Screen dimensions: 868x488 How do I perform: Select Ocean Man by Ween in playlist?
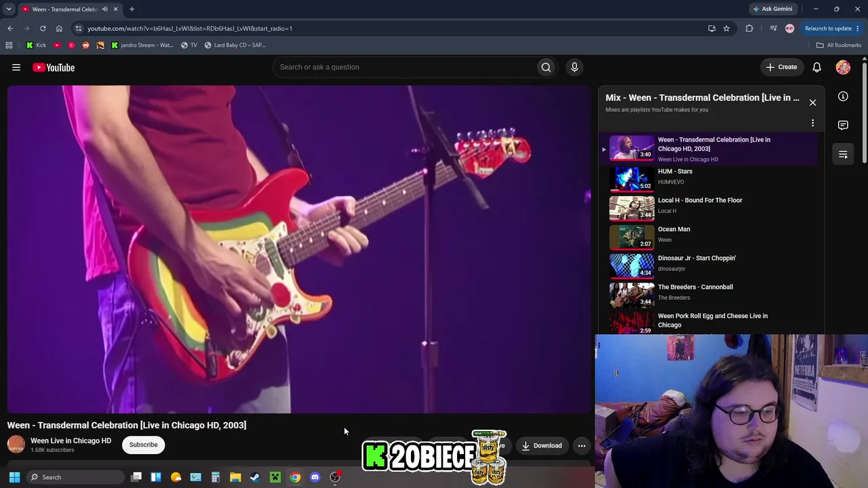[709, 237]
